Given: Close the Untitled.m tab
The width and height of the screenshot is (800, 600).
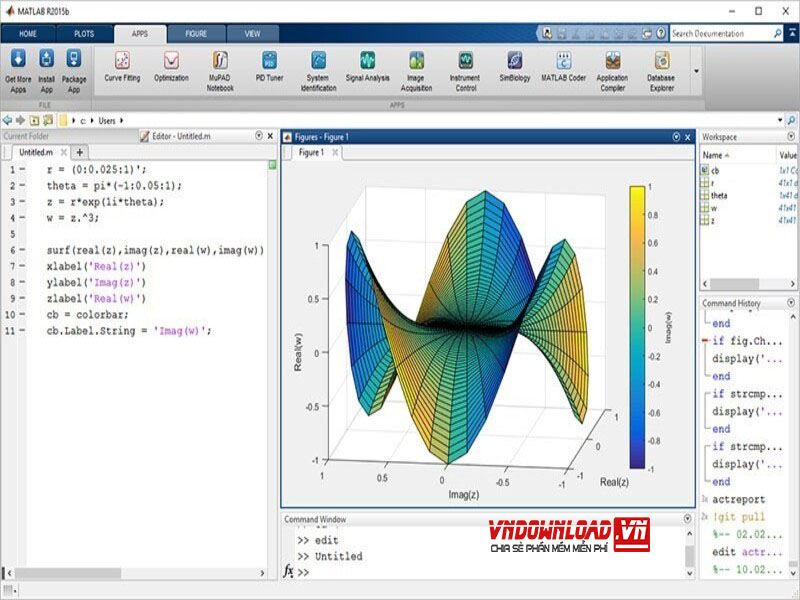Looking at the screenshot, I should click(x=64, y=153).
